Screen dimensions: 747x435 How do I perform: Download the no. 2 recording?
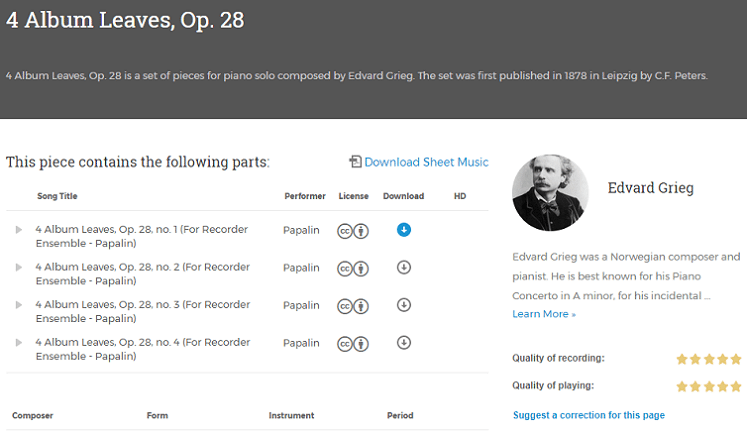[x=404, y=267]
